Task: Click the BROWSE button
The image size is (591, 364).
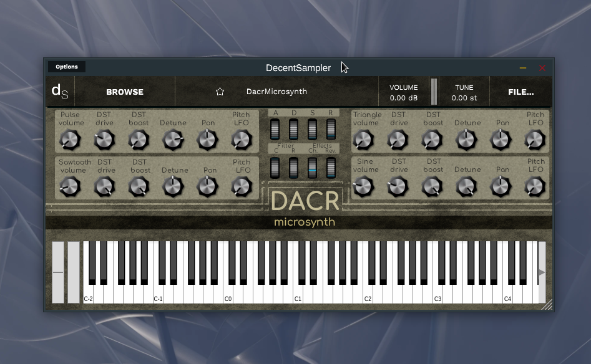Action: tap(125, 92)
